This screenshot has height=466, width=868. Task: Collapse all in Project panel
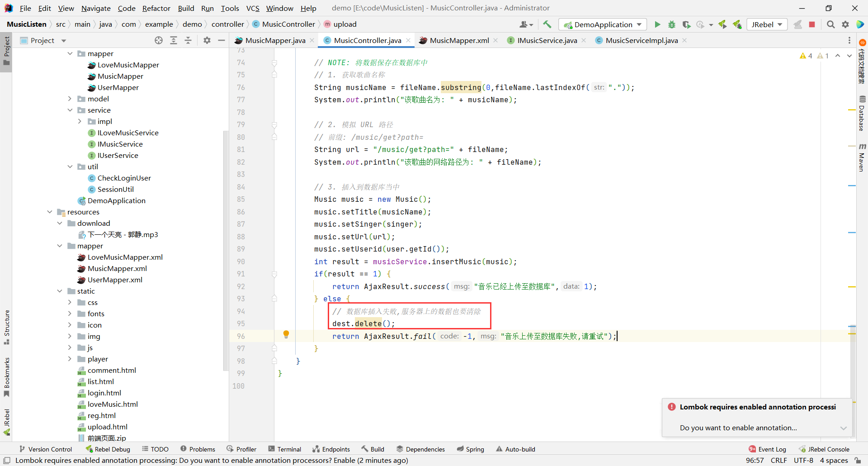188,40
